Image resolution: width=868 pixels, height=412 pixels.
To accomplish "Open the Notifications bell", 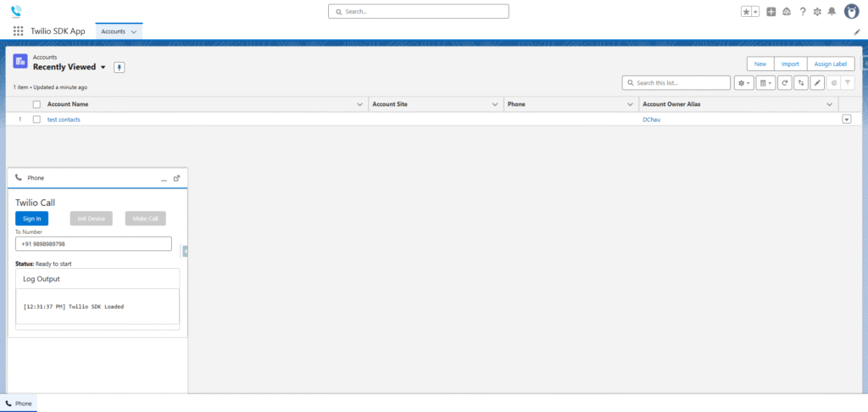I will [832, 12].
